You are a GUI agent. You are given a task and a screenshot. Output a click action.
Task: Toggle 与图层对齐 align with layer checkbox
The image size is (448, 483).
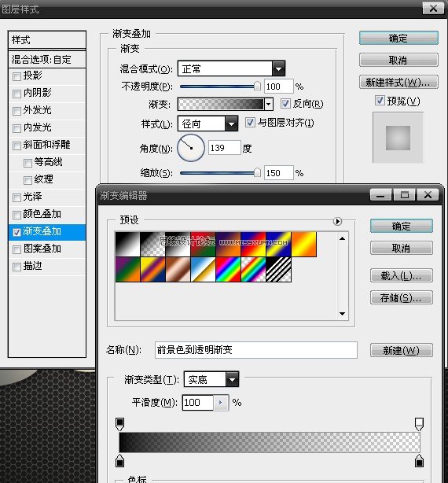coord(250,122)
